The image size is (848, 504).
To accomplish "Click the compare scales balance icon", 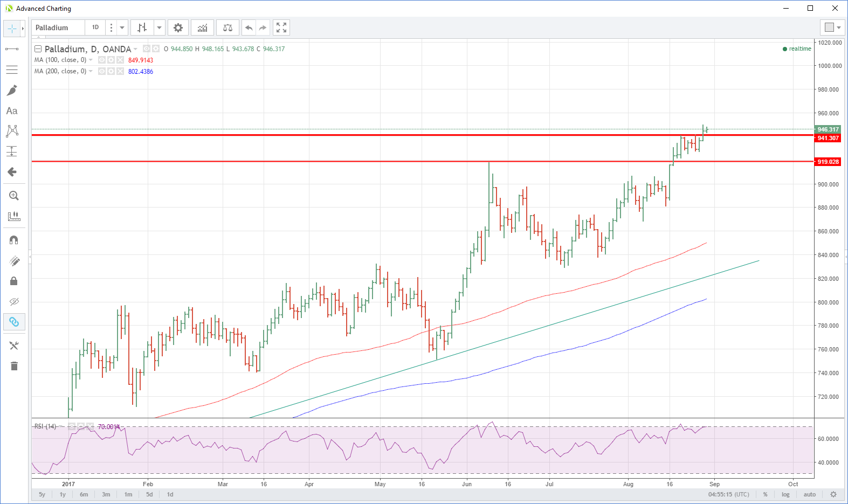I will coord(227,27).
